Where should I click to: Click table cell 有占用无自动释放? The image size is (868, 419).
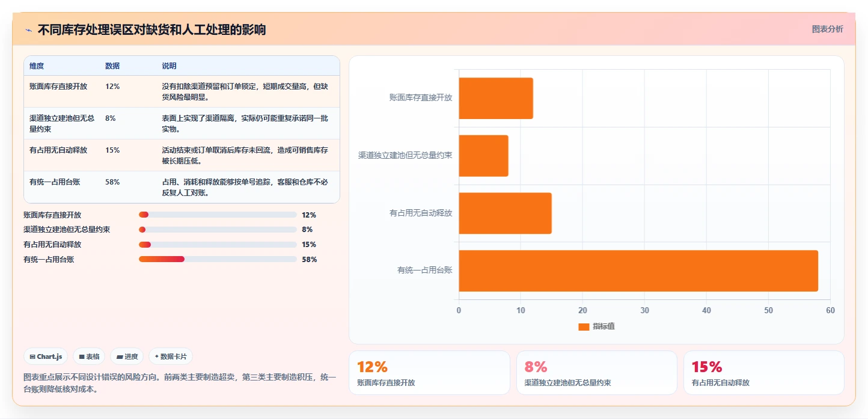tap(58, 150)
